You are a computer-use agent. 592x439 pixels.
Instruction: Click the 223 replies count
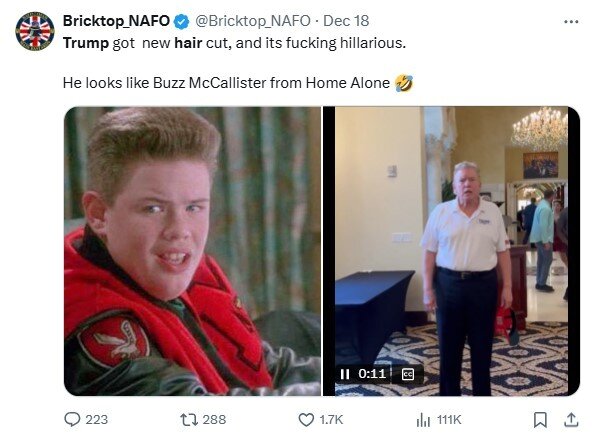point(97,420)
